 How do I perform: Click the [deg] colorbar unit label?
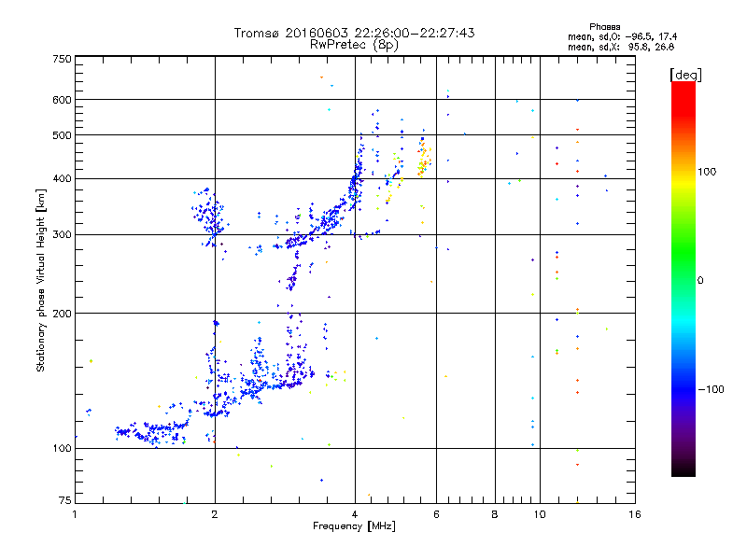(685, 74)
